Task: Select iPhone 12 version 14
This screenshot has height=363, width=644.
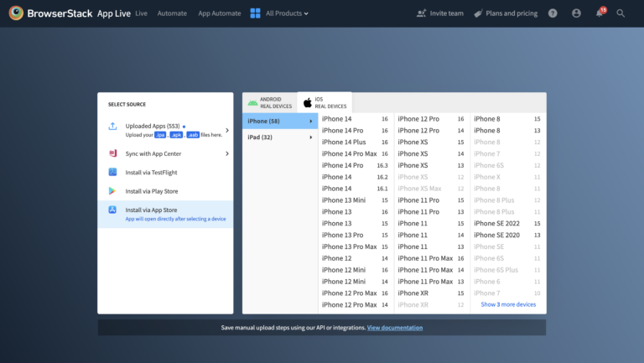Action: tap(355, 258)
